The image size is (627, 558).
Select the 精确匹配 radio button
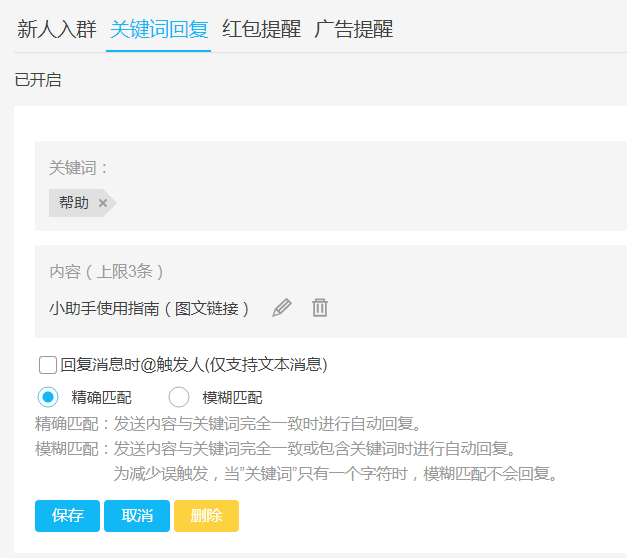[x=48, y=397]
